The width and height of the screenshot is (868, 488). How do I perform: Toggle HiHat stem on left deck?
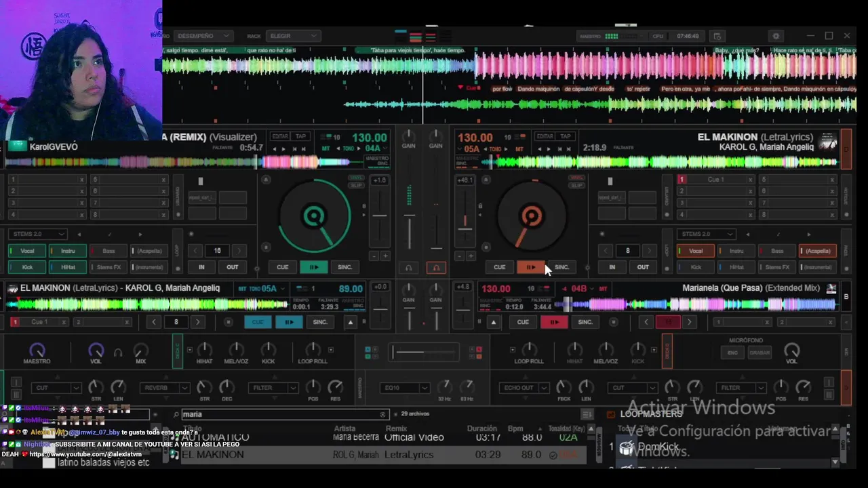tap(68, 267)
